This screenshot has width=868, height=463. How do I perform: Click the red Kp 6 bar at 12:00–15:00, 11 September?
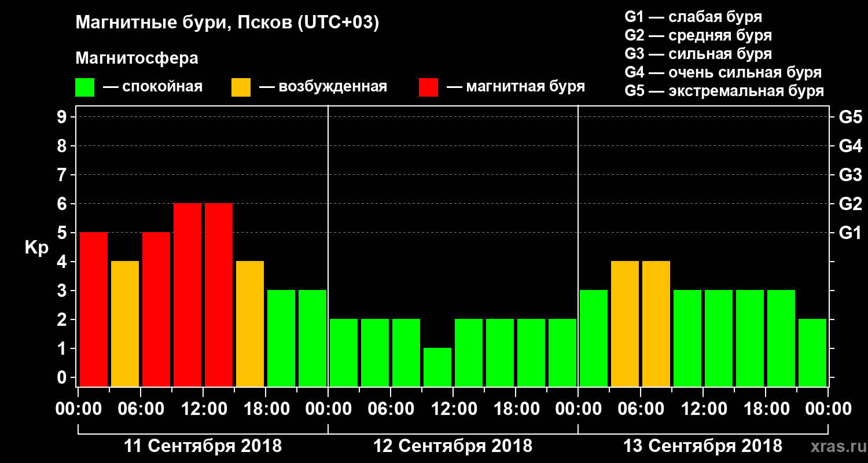coord(219,295)
